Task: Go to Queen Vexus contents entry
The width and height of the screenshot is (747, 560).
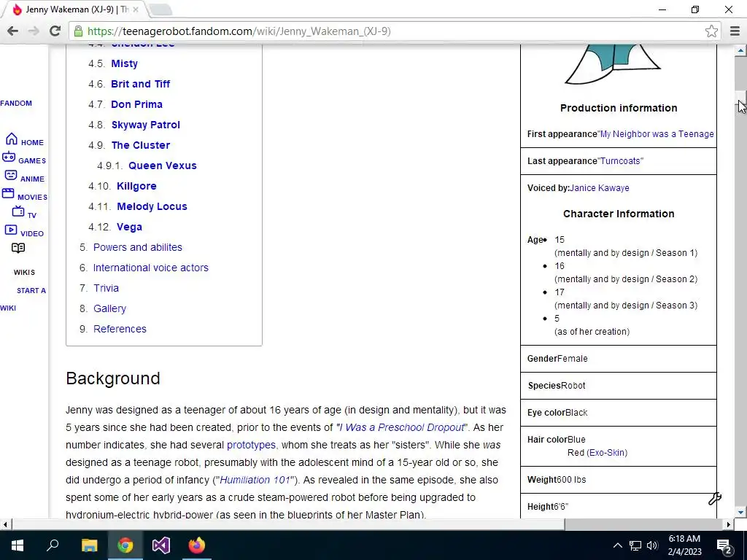Action: 163,166
